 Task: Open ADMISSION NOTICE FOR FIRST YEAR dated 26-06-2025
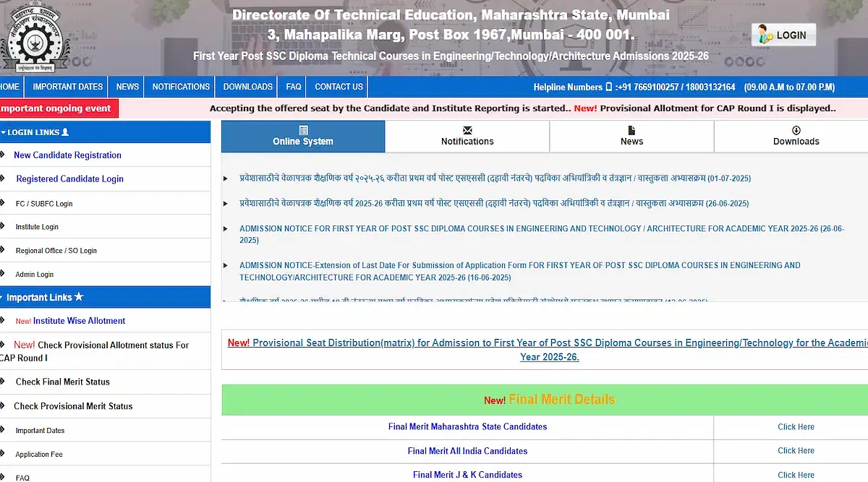[542, 234]
